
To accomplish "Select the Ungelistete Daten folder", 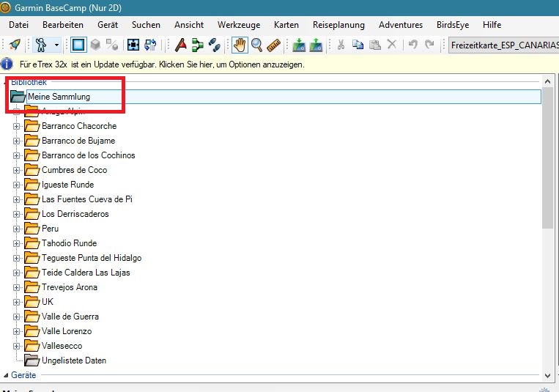I will point(74,360).
